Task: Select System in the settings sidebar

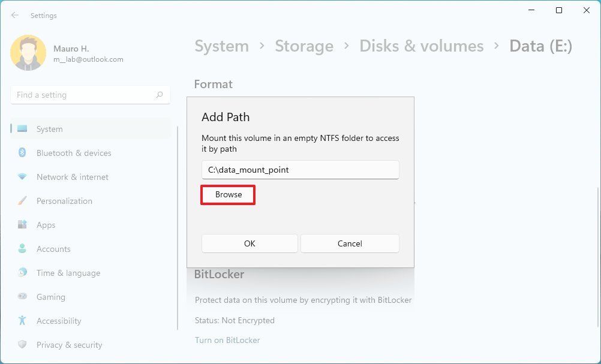Action: tap(49, 129)
